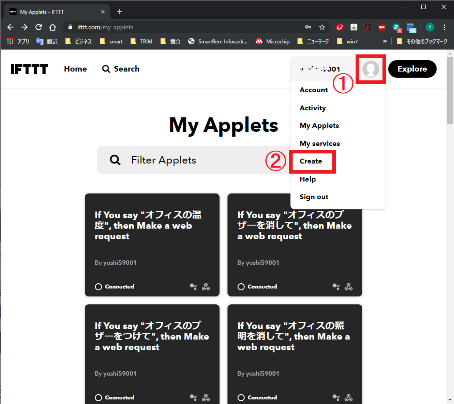The height and width of the screenshot is (404, 454).
Task: Open the ビジネス bookmarks folder
Action: pyautogui.click(x=79, y=41)
